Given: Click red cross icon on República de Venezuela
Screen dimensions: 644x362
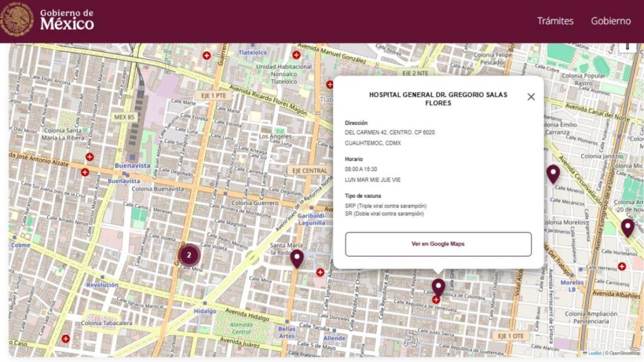Looking at the screenshot, I should click(436, 300).
